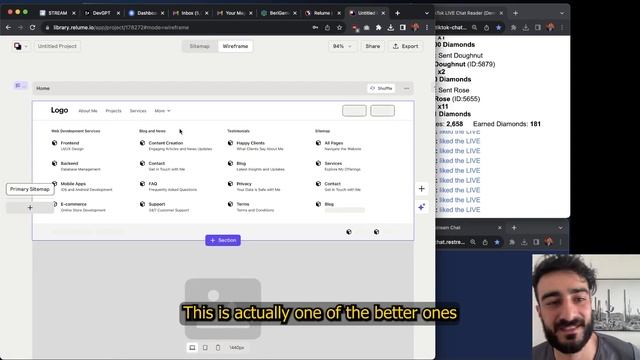Select the tablet viewport icon
Image resolution: width=640 pixels, height=360 pixels.
pyautogui.click(x=205, y=347)
